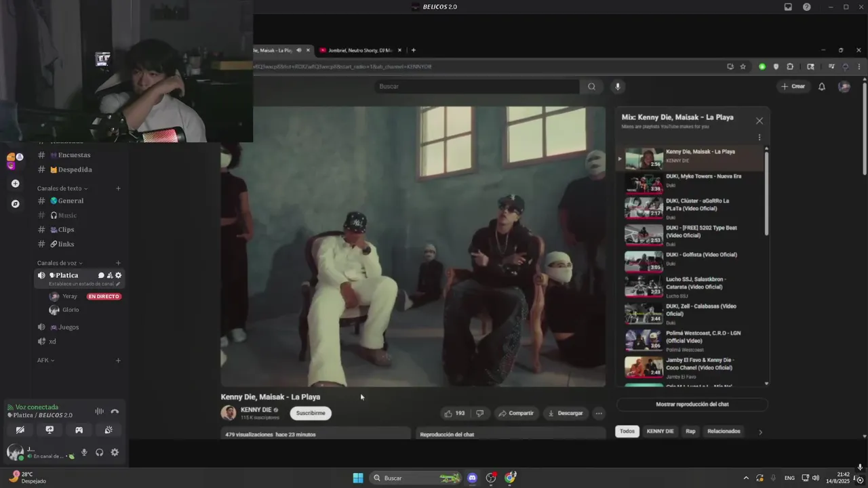
Task: Create a channel in Canales de voz
Action: click(118, 263)
